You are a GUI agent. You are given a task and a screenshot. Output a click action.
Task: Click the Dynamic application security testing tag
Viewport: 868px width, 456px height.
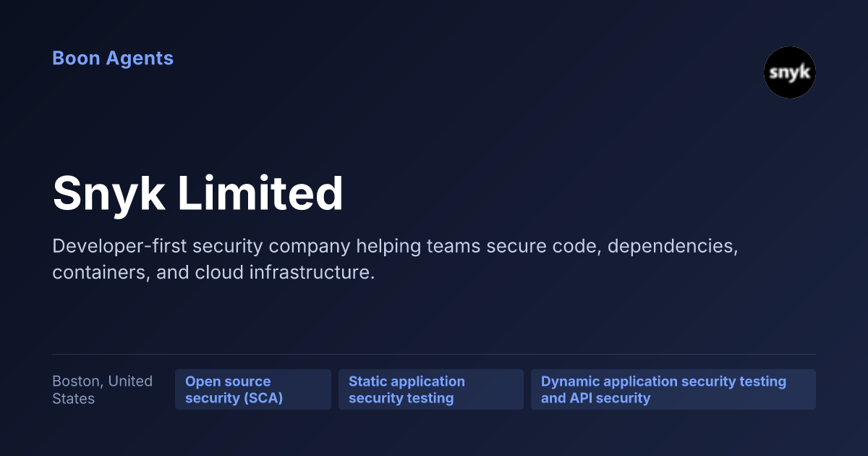673,389
